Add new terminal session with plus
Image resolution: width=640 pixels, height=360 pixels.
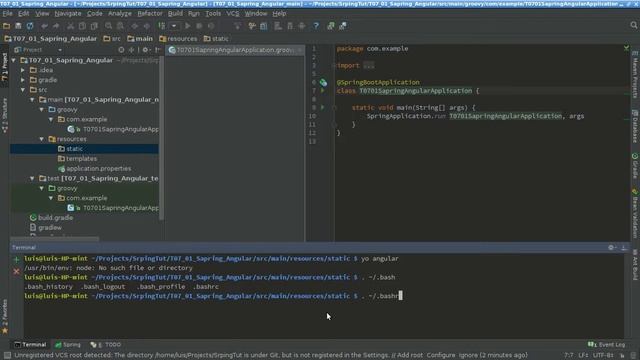coord(16,259)
